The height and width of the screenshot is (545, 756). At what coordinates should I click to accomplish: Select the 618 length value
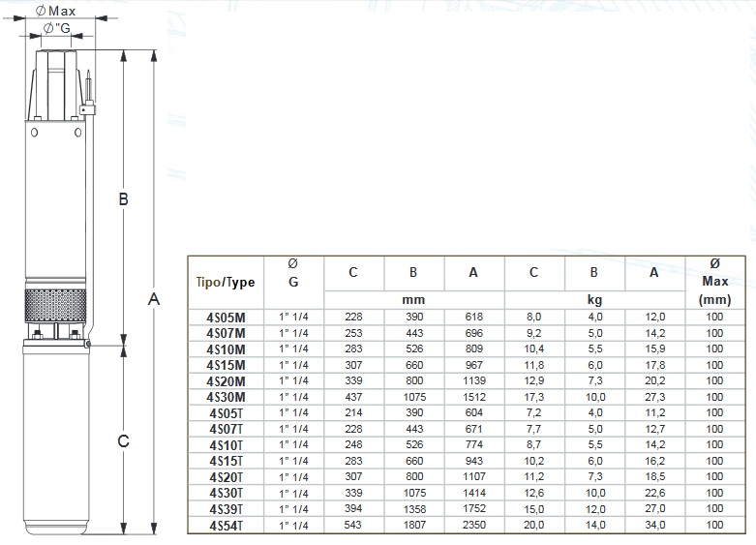(473, 318)
